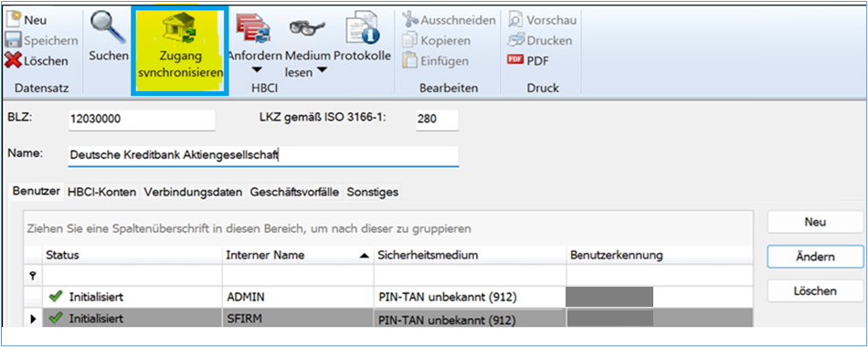
Task: Click the Neu button beside the user table
Action: click(x=815, y=222)
